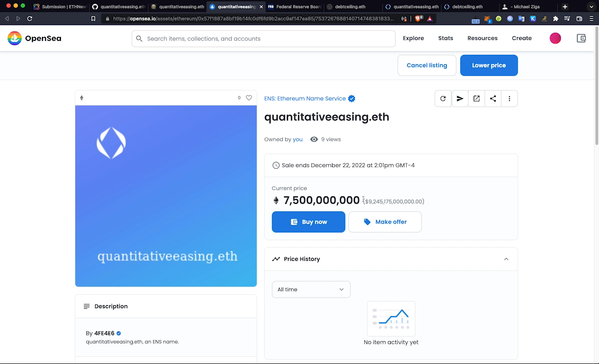Click the '7,500,000,000' price value
This screenshot has height=364, width=599.
click(x=321, y=200)
